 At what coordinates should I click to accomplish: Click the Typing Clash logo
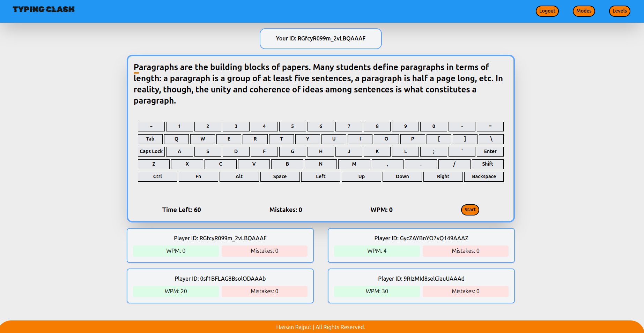(x=44, y=9)
